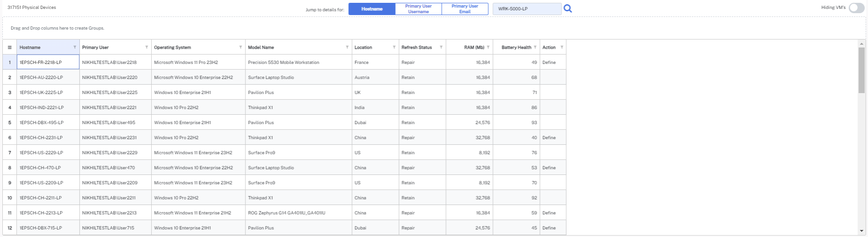Click Define for 1EPSCH-CH-2231-LP row
The image size is (868, 237).
549,138
